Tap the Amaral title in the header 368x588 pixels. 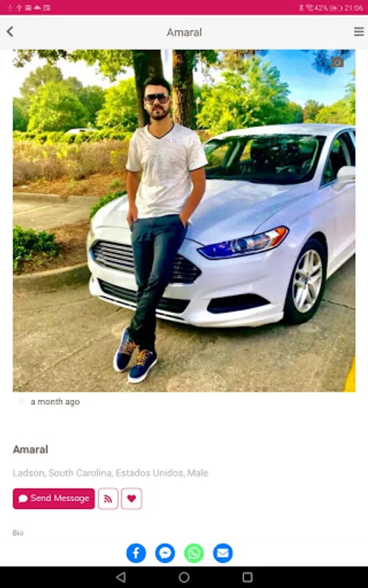[x=184, y=32]
